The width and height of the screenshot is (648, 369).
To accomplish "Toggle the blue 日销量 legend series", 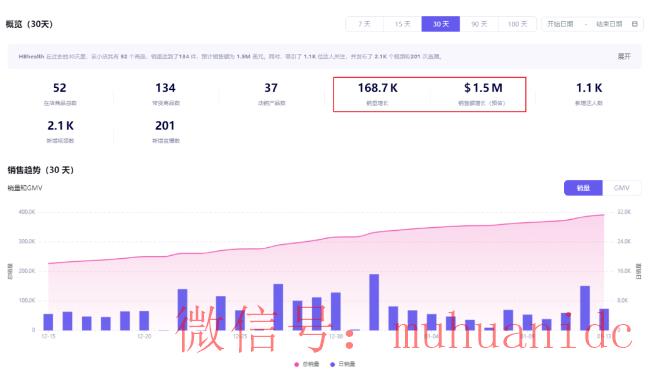I will tap(343, 364).
